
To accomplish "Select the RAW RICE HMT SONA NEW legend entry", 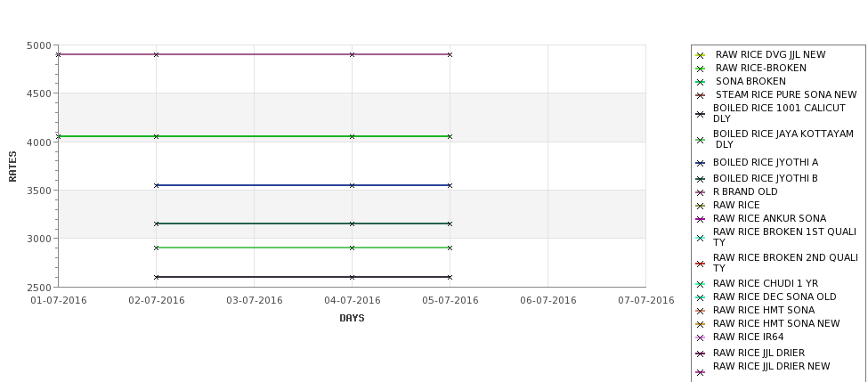I will [776, 323].
